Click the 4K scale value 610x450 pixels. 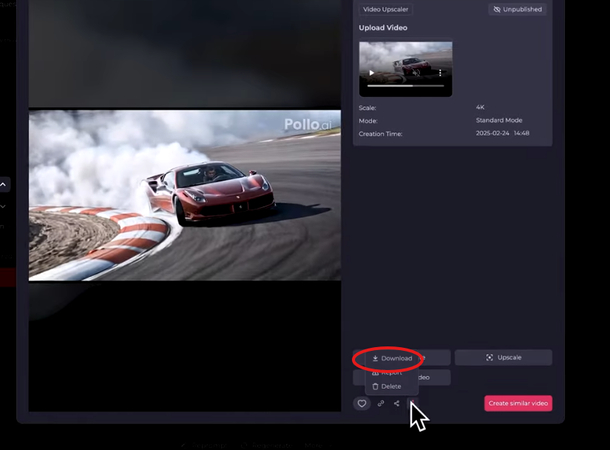point(480,107)
